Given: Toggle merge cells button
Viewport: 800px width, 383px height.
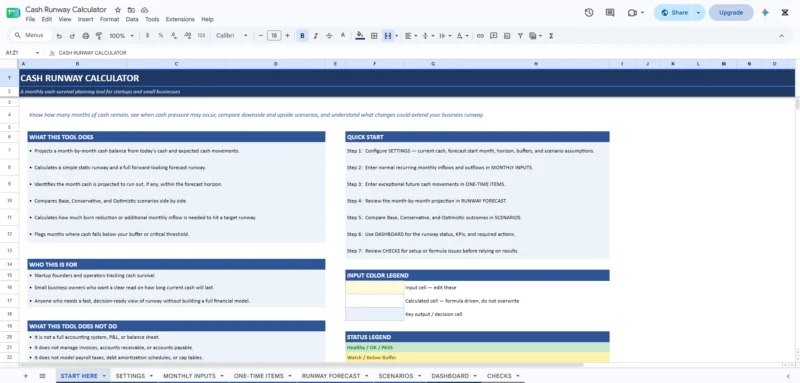Looking at the screenshot, I should pyautogui.click(x=388, y=36).
